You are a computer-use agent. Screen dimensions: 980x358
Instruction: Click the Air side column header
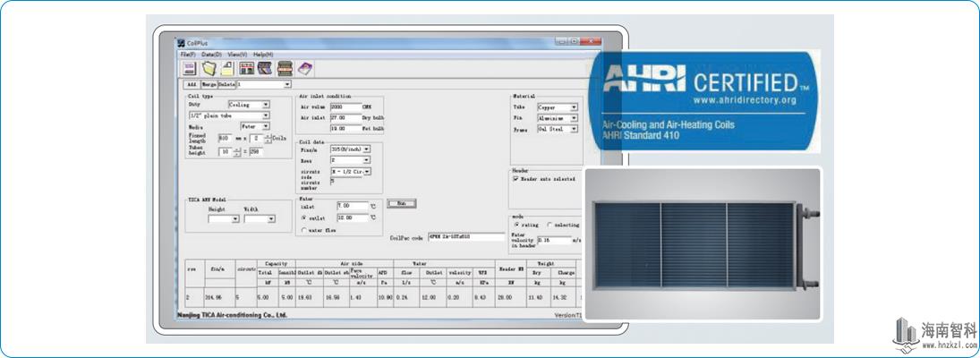tap(345, 264)
